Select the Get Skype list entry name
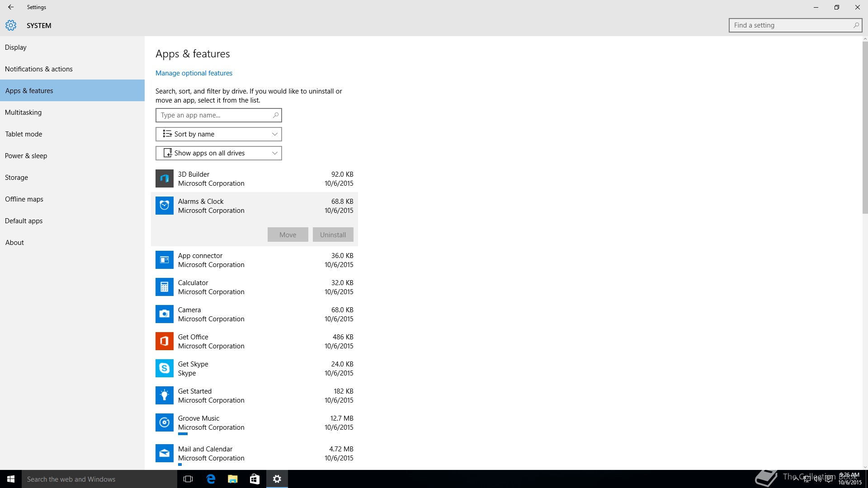Screen dimensions: 868x488 (x=193, y=364)
